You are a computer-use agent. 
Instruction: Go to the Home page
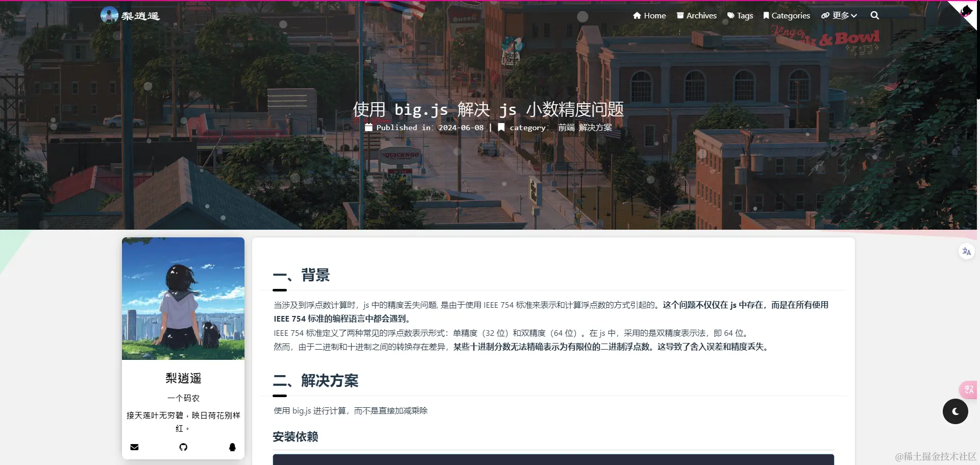pyautogui.click(x=649, y=15)
